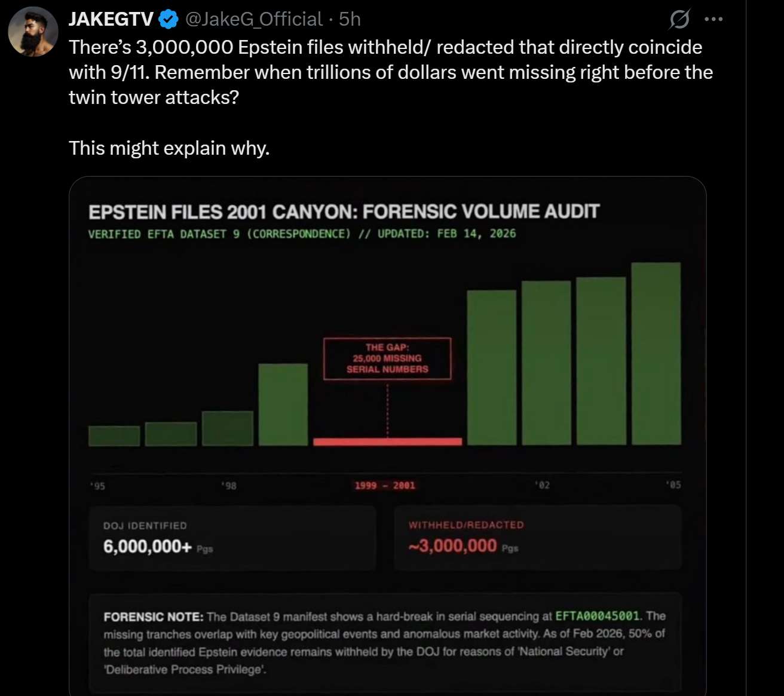Click the @JakeG_Official handle
Viewport: 784px width, 696px height.
pyautogui.click(x=254, y=20)
